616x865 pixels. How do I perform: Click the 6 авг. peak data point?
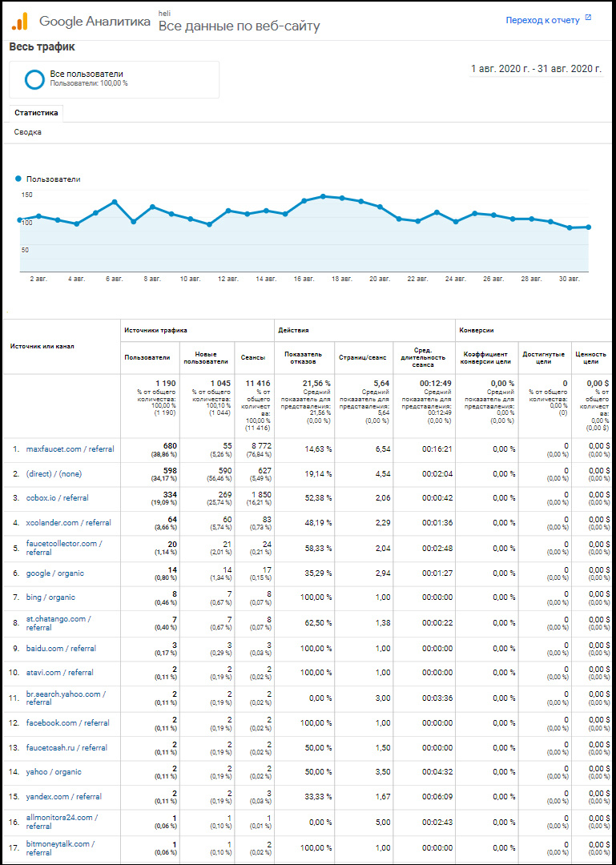click(x=115, y=202)
